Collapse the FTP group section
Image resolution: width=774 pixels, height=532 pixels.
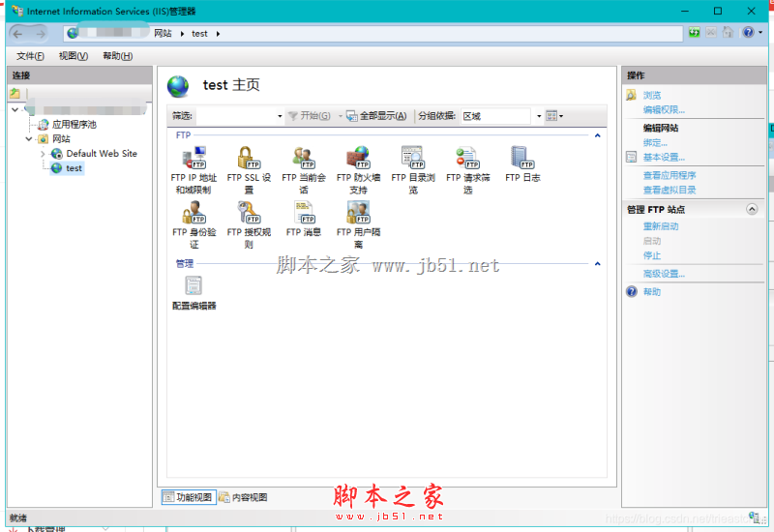click(597, 135)
